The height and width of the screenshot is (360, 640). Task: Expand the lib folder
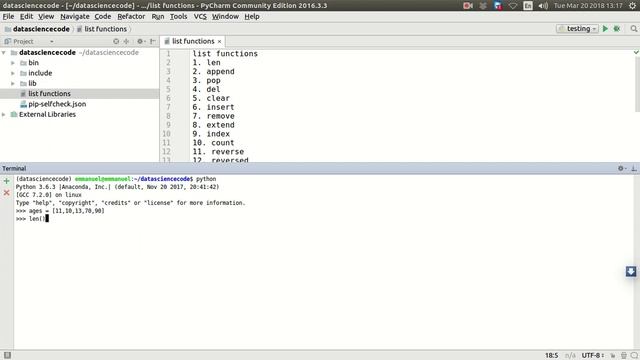click(x=13, y=83)
